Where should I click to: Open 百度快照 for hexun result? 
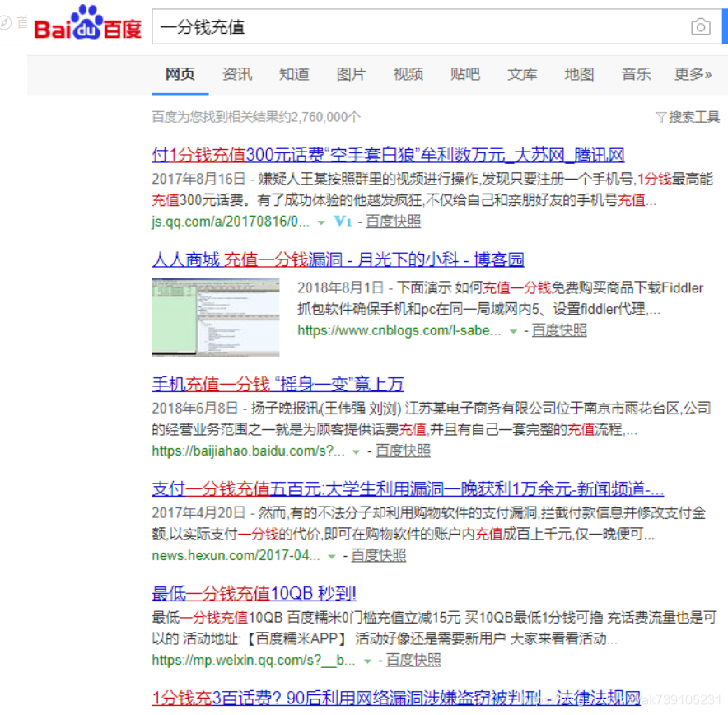click(x=378, y=555)
